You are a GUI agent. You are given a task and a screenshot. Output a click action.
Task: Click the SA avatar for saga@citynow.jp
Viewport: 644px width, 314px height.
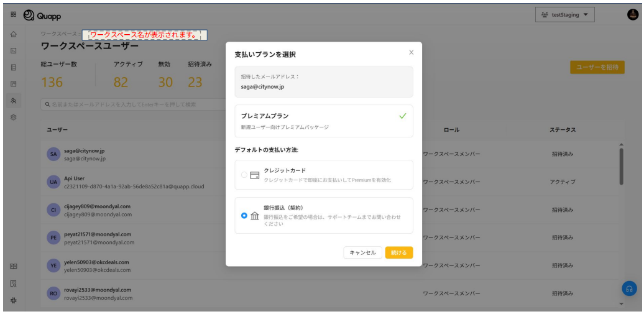54,154
